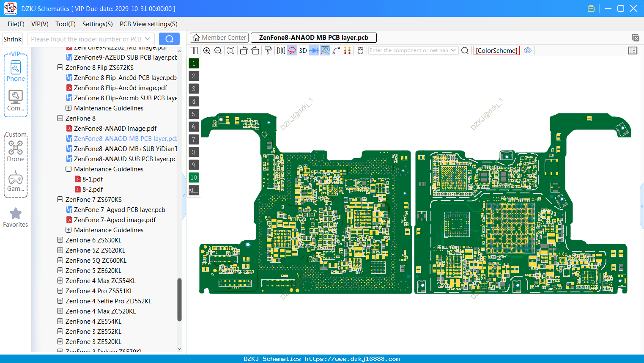Open the Drone category in sidebar
This screenshot has width=644, height=363.
tap(16, 151)
